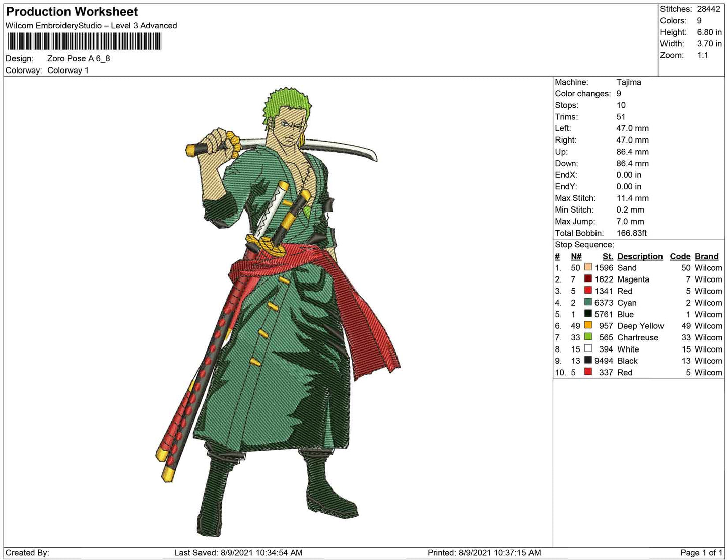Click the stitch count "5761" in Blue row
Screen dimensions: 728x560
click(x=604, y=314)
